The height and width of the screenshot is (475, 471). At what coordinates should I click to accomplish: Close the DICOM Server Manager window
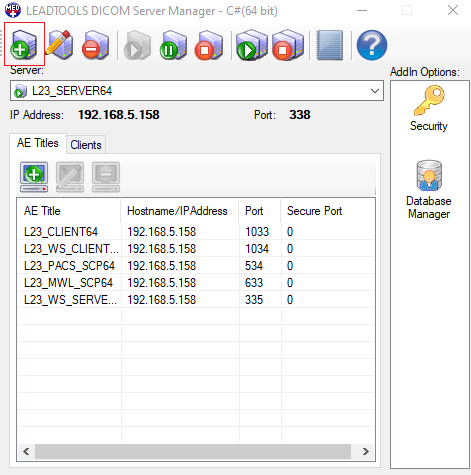pyautogui.click(x=453, y=11)
